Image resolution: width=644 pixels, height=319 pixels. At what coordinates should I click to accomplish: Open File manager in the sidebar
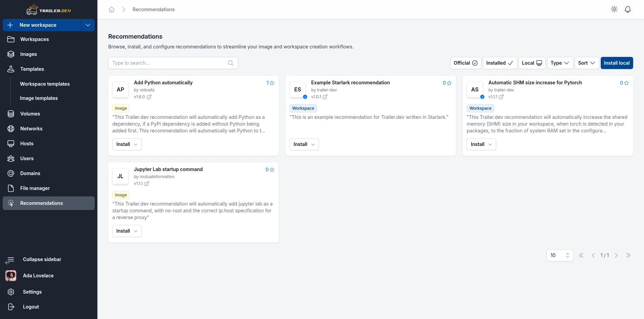(49, 188)
